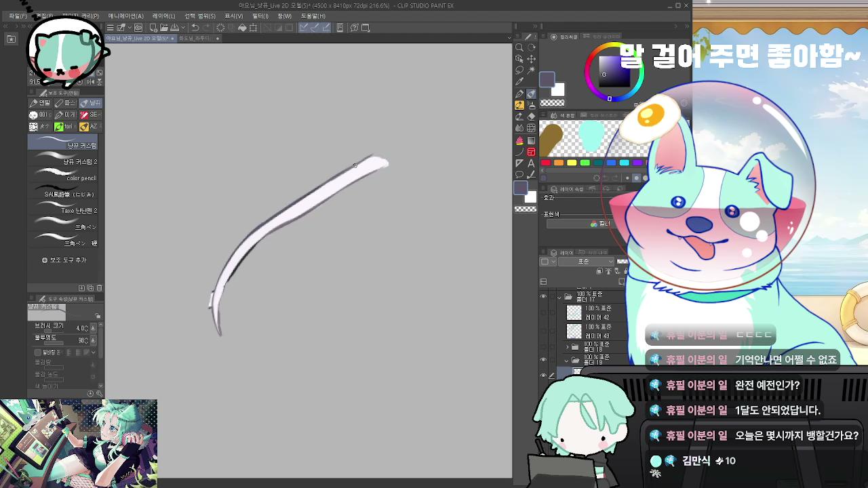Select the Pen tool
Screen dimensions: 868x488
point(519,94)
